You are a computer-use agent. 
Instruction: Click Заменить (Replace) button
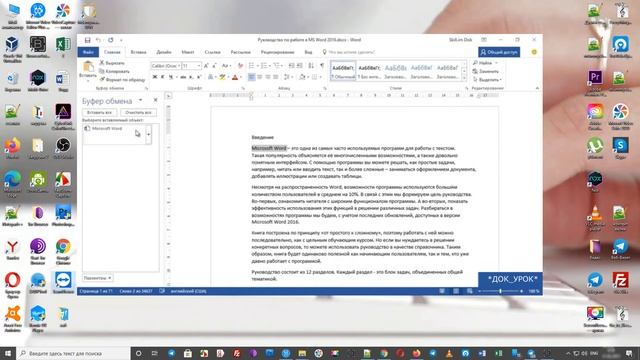tap(486, 71)
